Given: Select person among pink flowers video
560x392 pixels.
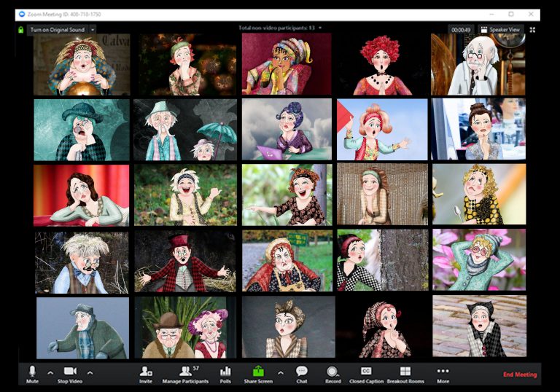Looking at the screenshot, I should (479, 259).
